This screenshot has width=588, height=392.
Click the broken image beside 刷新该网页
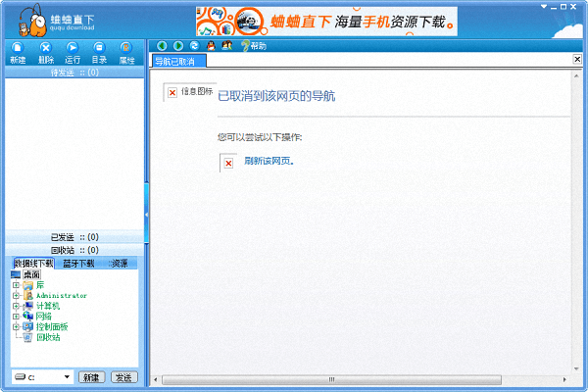pyautogui.click(x=228, y=163)
